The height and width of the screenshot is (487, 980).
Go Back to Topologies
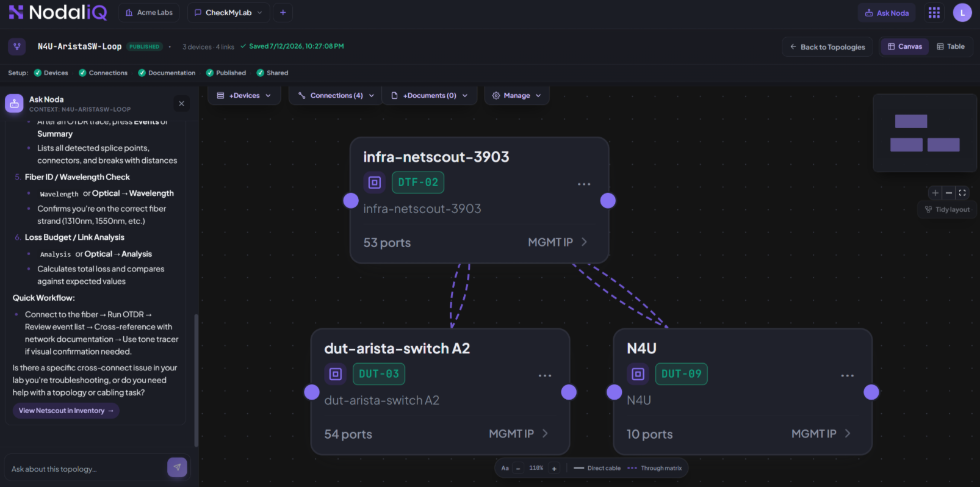(x=827, y=47)
